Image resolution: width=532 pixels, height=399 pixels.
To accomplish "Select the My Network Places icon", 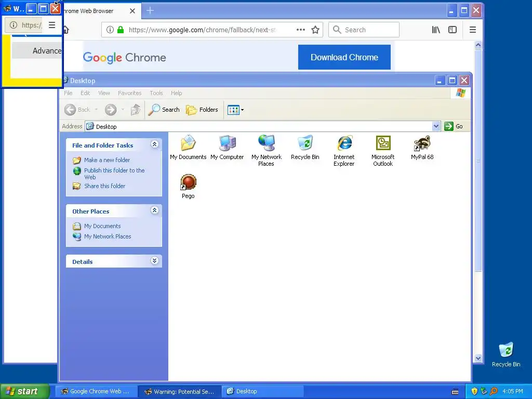I will [267, 151].
